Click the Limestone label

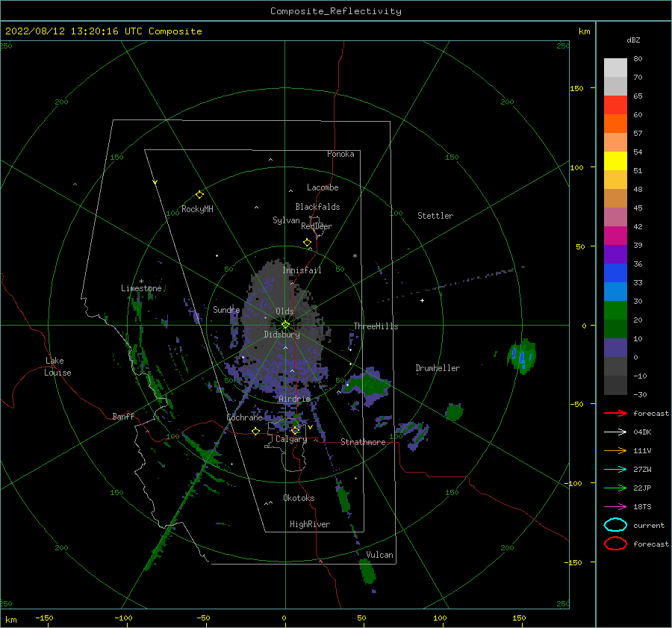[141, 288]
